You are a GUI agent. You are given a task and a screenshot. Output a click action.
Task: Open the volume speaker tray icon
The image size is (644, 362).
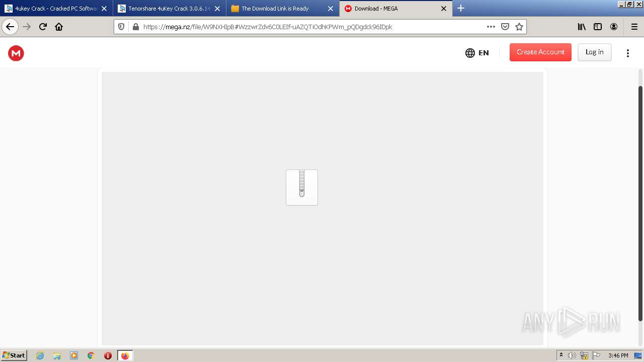pos(572,355)
